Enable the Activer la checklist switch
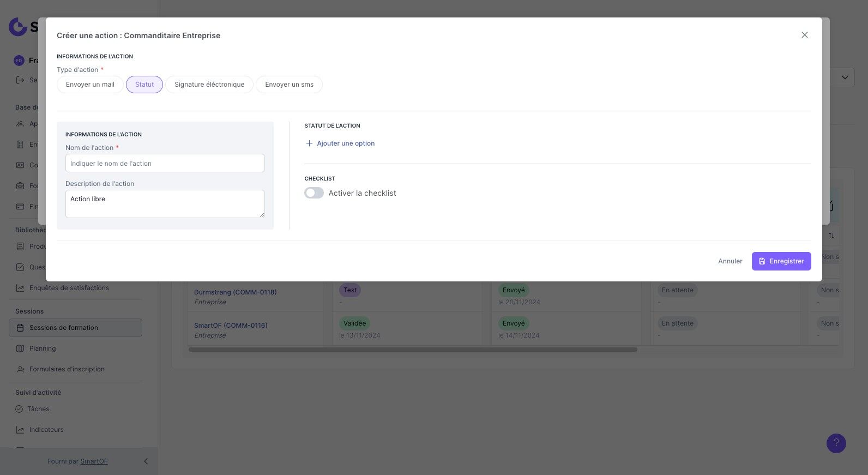This screenshot has height=475, width=868. click(314, 193)
